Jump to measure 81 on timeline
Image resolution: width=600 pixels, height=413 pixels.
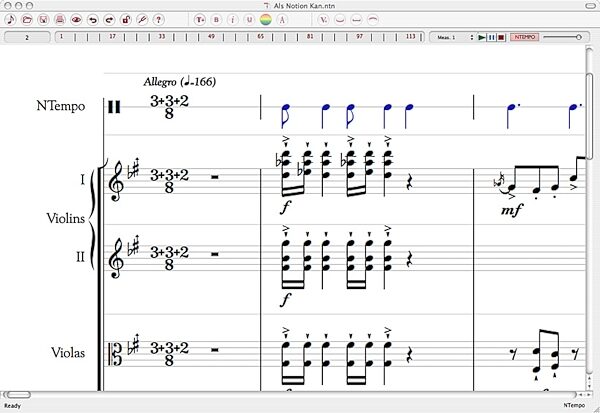pos(310,37)
